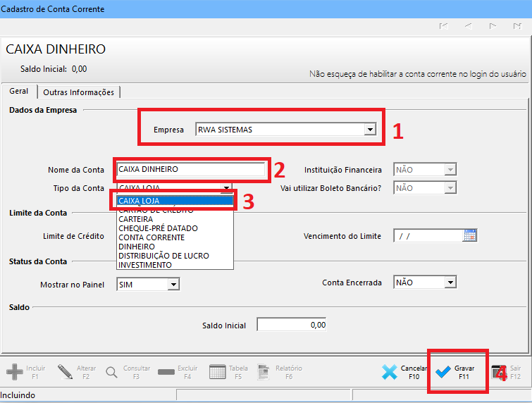Go to first record navigation arrow
Viewport: 532px width, 403px height.
point(443,26)
